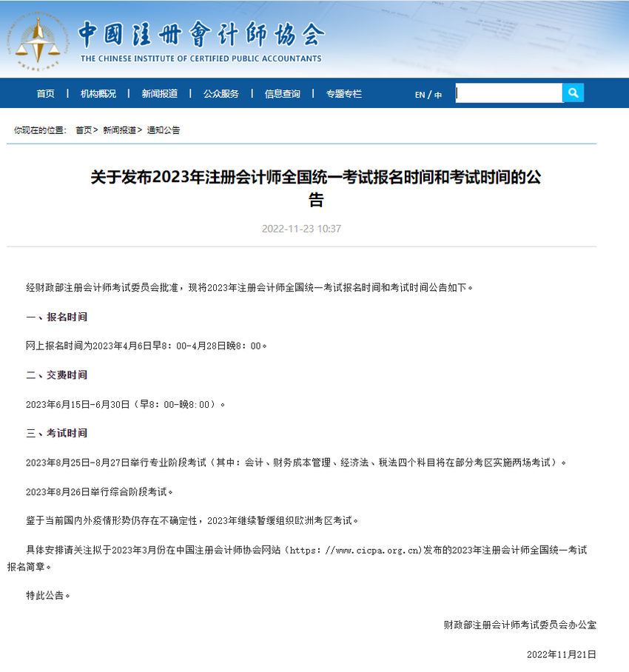
Task: Open the 信息查询 menu item
Action: 283,94
